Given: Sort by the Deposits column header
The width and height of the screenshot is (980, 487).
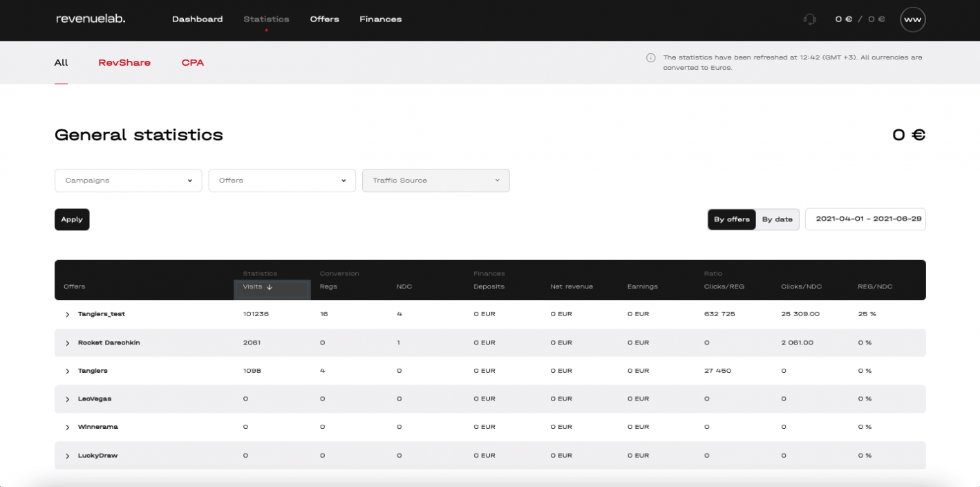Looking at the screenshot, I should pyautogui.click(x=489, y=287).
